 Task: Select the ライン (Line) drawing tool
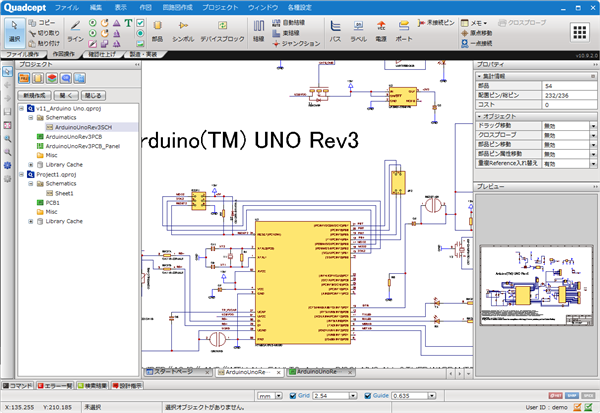[75, 31]
